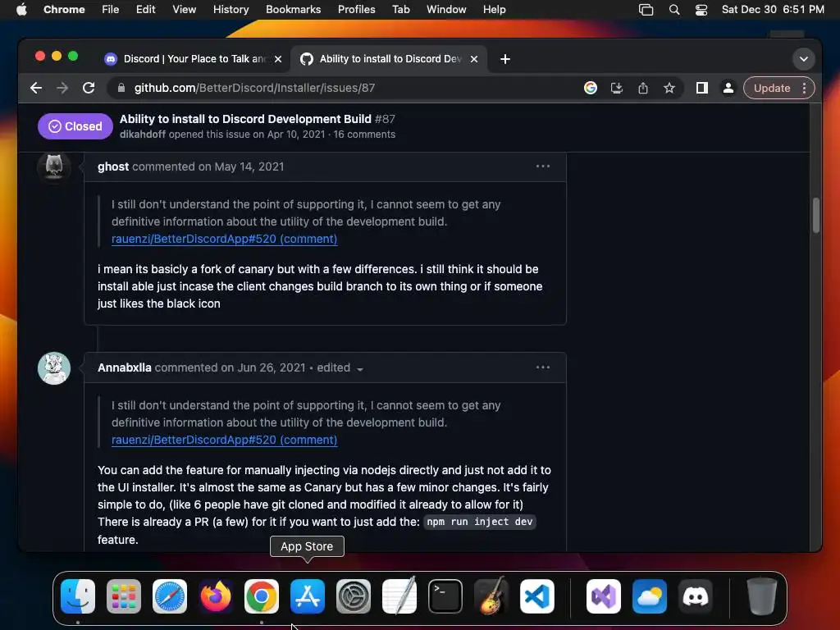Select the Ability to install GitHub tab
Viewport: 840px width, 630px height.
point(390,59)
